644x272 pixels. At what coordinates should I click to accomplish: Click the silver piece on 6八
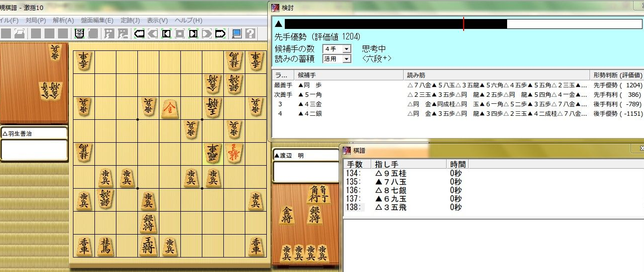pos(148,223)
